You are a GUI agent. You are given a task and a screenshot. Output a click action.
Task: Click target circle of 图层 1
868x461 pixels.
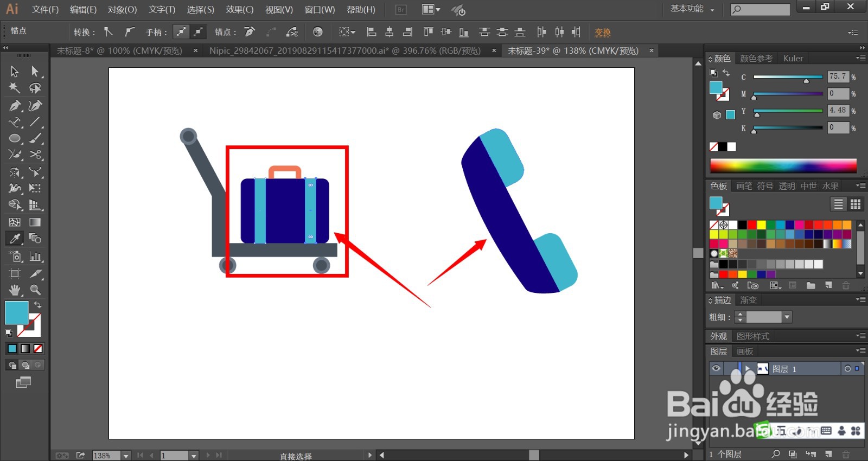847,369
